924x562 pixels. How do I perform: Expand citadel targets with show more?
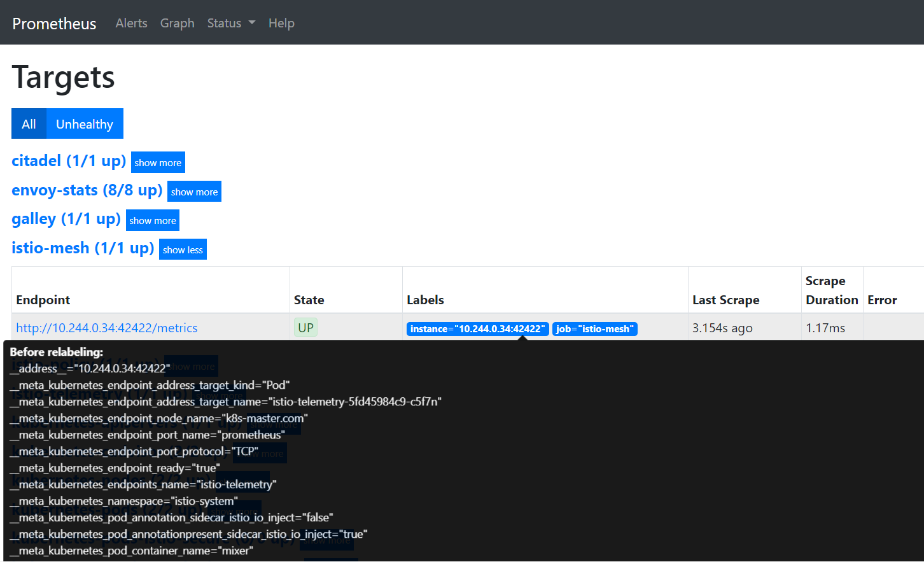158,163
